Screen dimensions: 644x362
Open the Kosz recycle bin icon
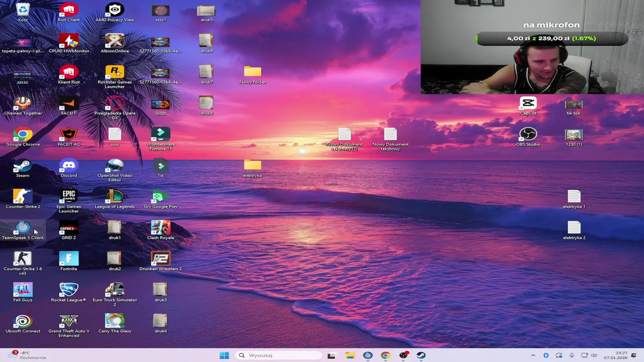[23, 13]
